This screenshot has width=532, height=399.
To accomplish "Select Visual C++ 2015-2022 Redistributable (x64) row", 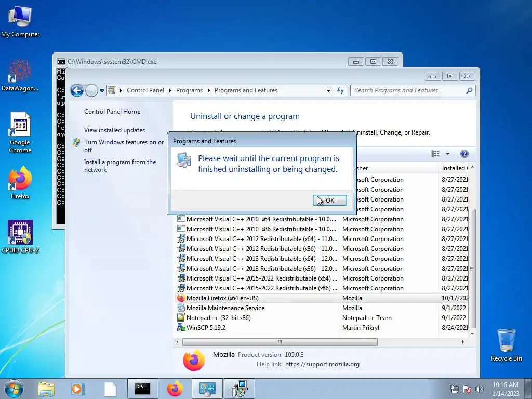I will [322, 278].
